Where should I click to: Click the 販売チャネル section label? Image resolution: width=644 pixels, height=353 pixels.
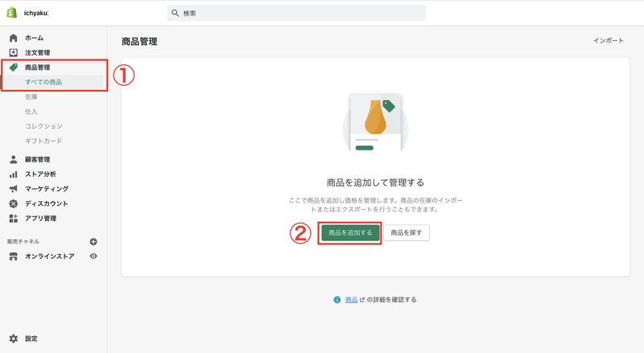pyautogui.click(x=23, y=242)
